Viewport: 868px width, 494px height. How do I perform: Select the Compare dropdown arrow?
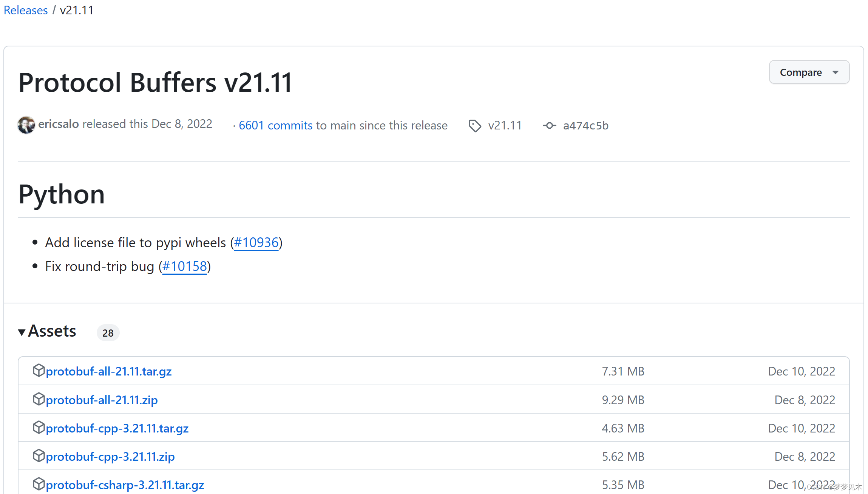click(x=839, y=72)
